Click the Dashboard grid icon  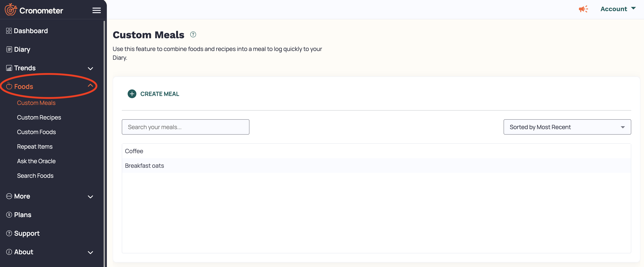coord(9,31)
